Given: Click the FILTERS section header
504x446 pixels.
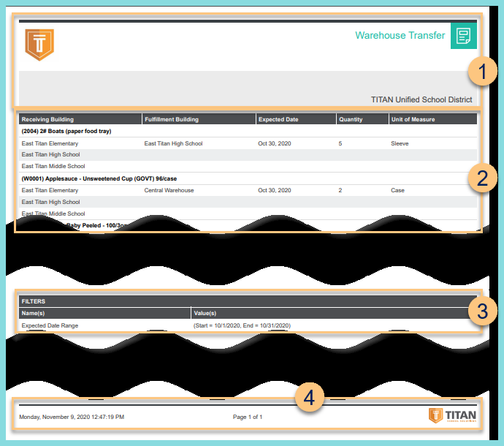Looking at the screenshot, I should pos(248,301).
